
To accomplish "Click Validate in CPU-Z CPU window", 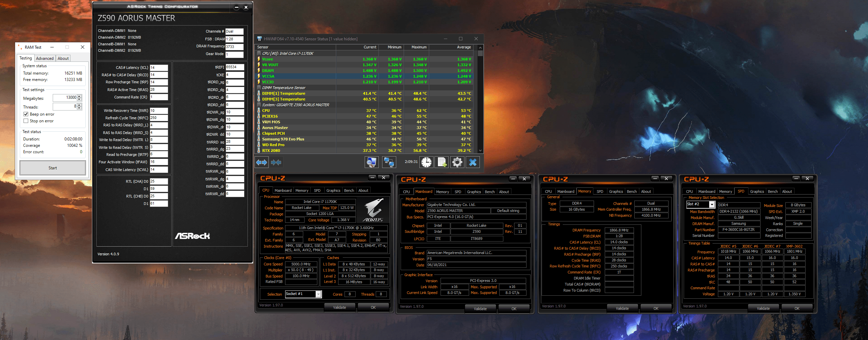I will (339, 307).
